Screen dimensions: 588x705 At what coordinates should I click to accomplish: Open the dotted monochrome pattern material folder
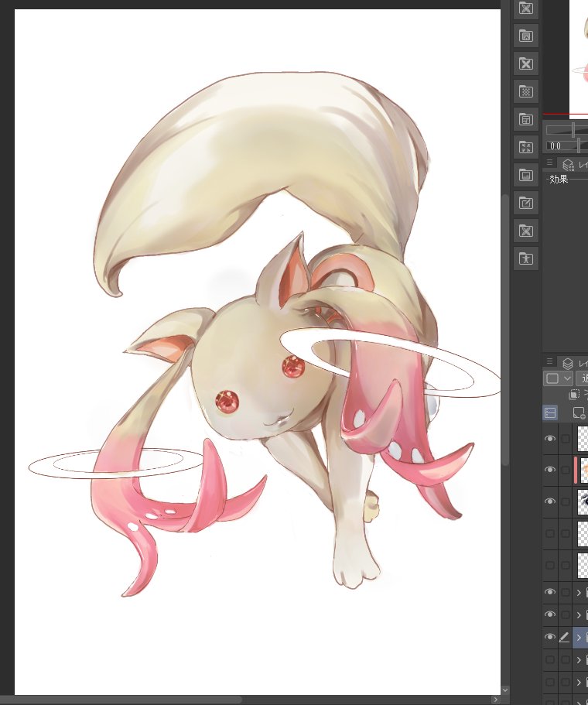click(526, 91)
